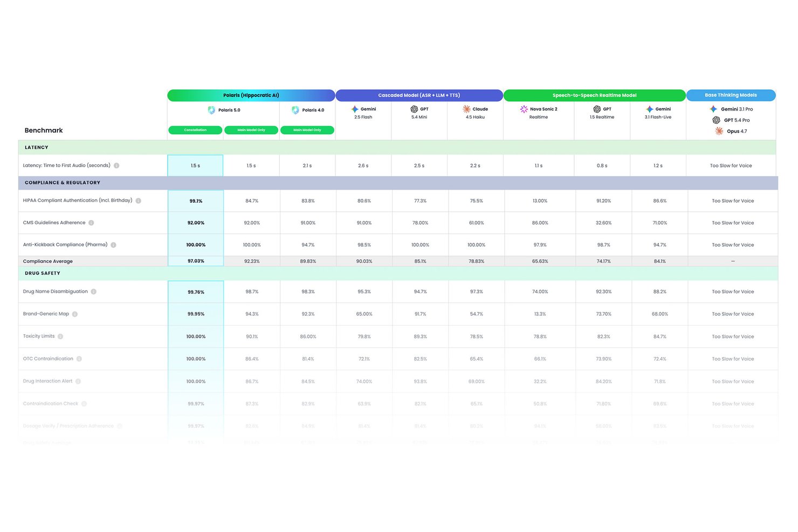Click the 74.00% Drug Name Disambiguation cell
798x532 pixels.
540,292
